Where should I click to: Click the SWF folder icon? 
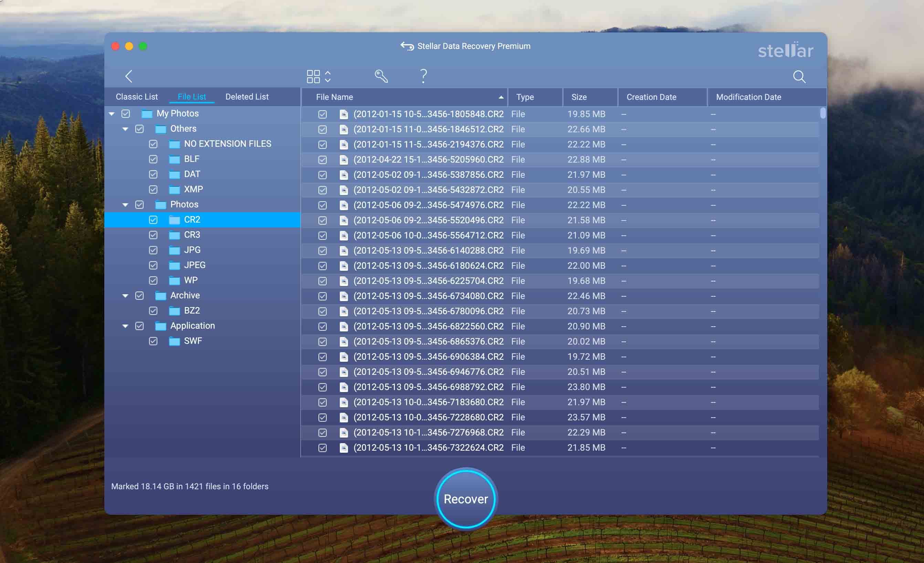(175, 341)
